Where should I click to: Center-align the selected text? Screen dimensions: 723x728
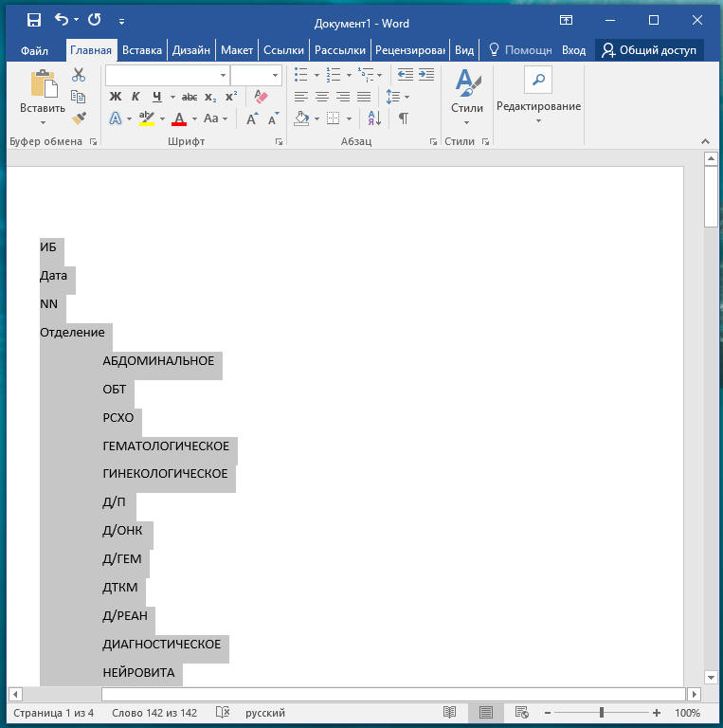click(x=322, y=97)
